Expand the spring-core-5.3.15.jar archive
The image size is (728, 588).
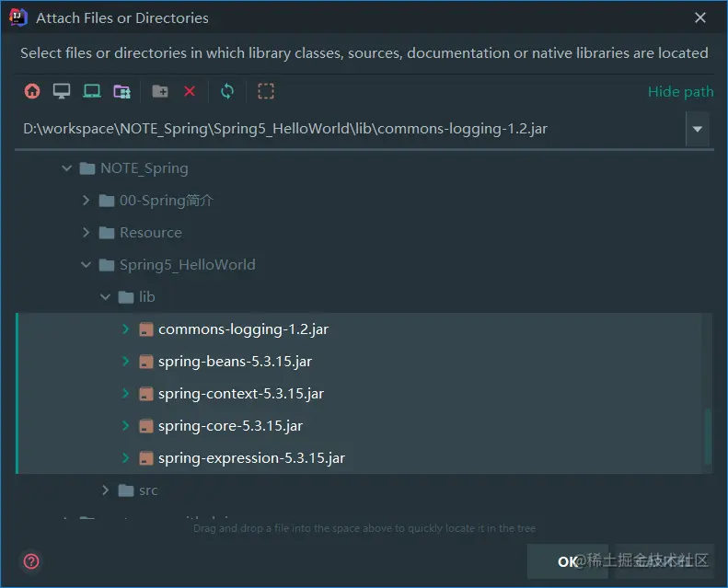click(125, 425)
